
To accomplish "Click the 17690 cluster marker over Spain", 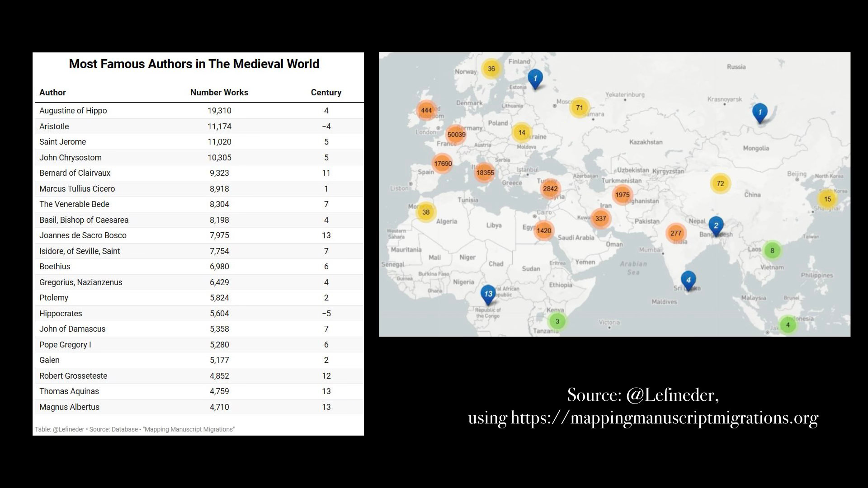I will click(443, 164).
